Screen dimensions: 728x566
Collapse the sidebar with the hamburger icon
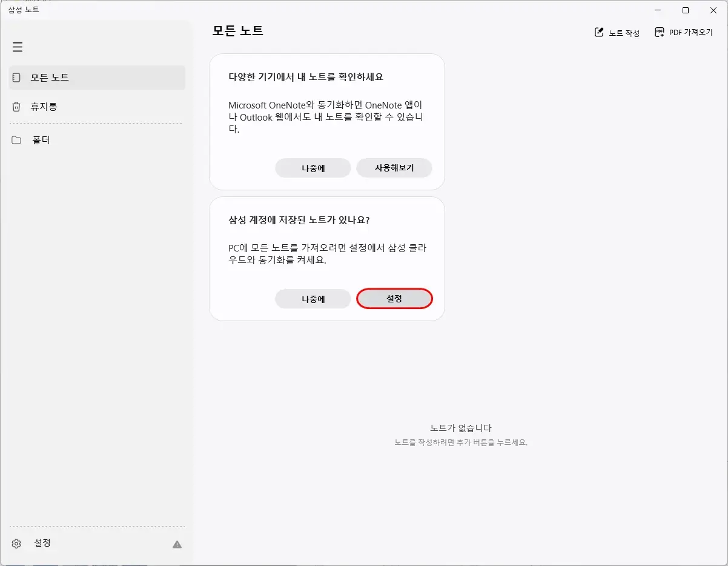click(18, 47)
